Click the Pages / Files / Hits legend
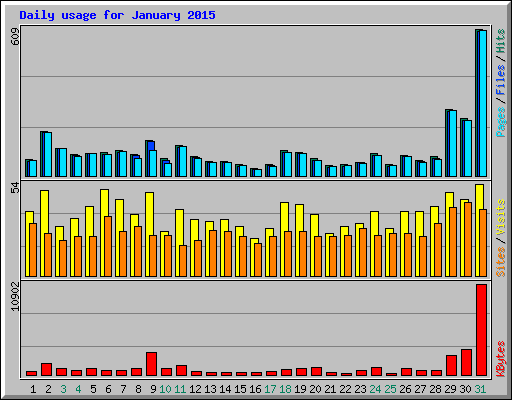The height and width of the screenshot is (400, 512). pyautogui.click(x=501, y=83)
